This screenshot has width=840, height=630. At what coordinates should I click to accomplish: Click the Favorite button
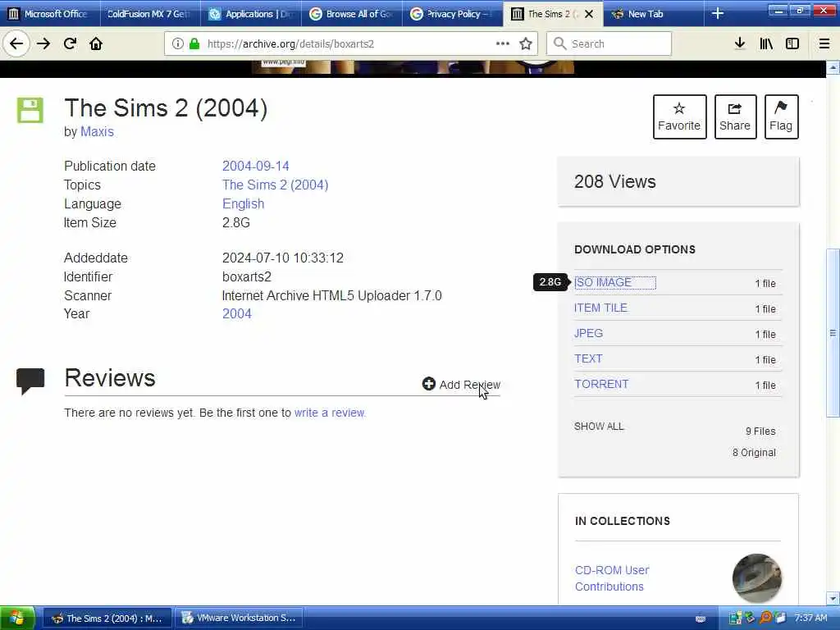pos(679,116)
